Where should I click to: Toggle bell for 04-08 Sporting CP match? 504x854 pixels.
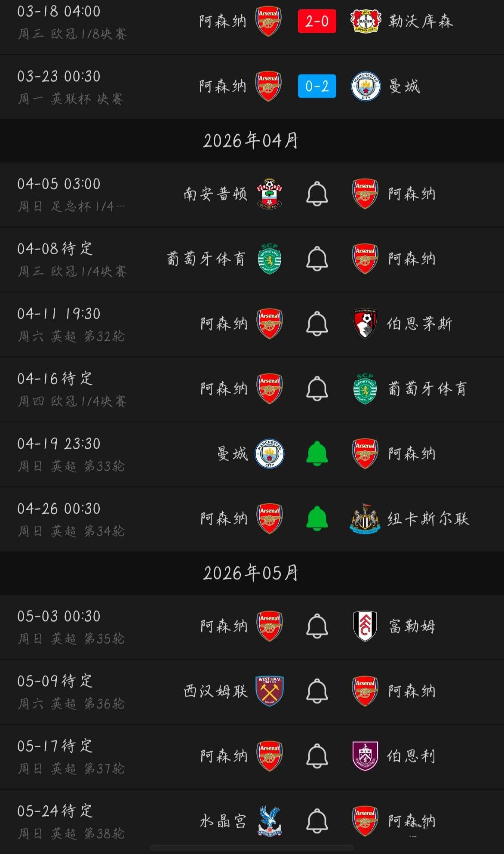coord(317,259)
